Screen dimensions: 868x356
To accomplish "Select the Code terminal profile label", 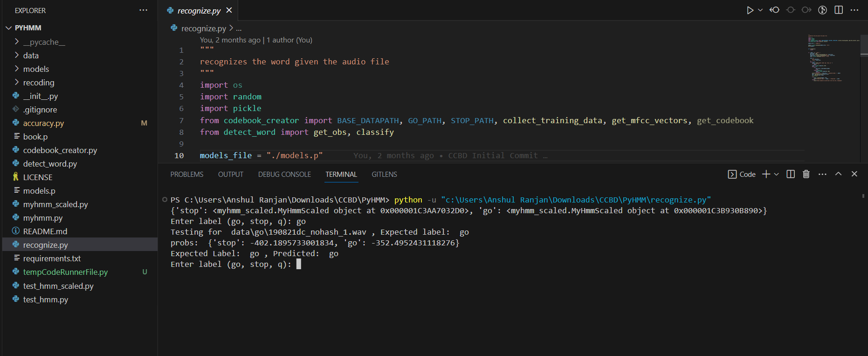I will point(742,175).
